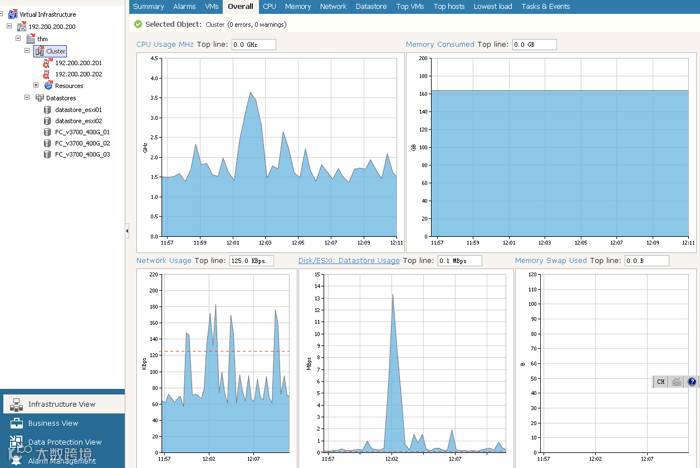Open the Network tab
The image size is (700, 468).
[x=333, y=6]
